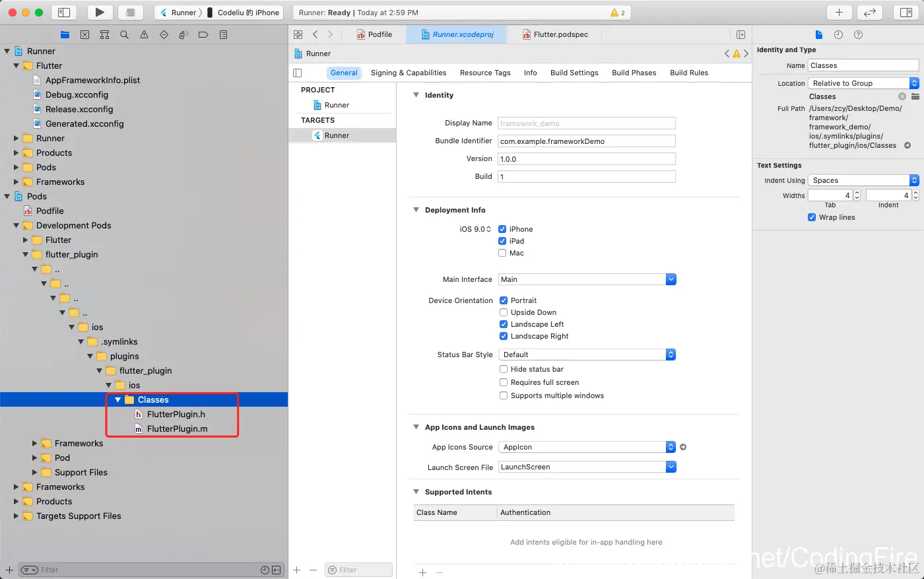The image size is (924, 579).
Task: Run the project with the Play button
Action: [100, 12]
